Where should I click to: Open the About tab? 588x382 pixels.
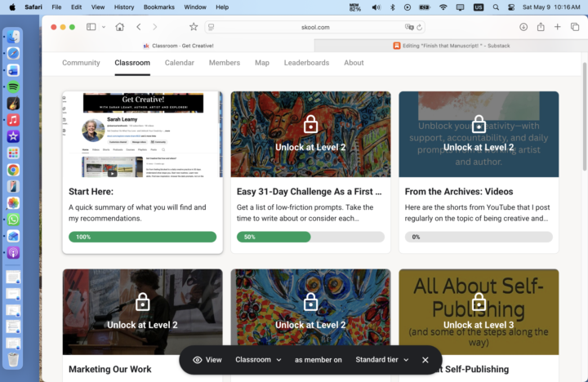pos(354,63)
